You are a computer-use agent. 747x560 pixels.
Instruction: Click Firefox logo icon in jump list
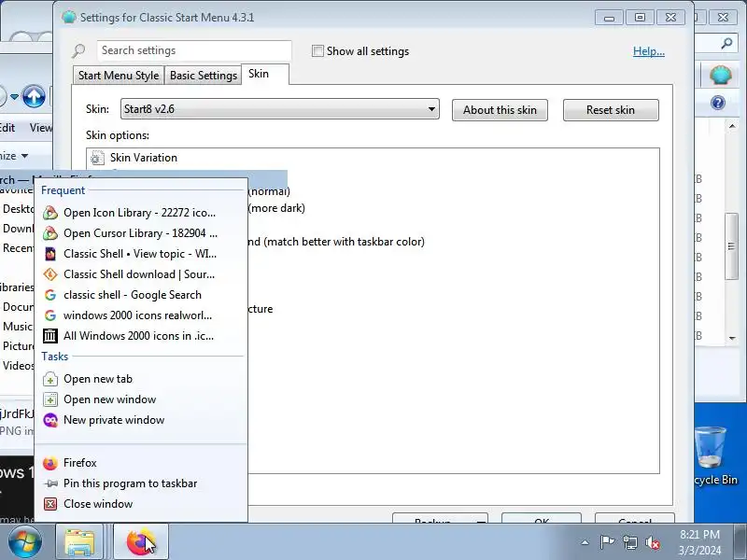pos(50,463)
